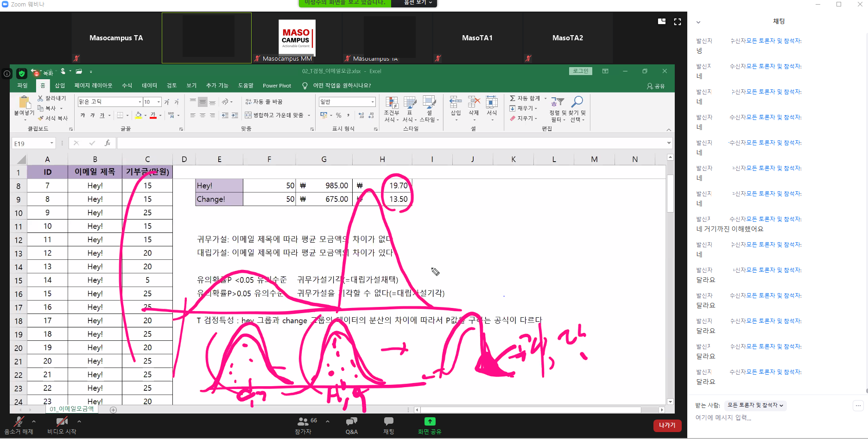868x439 pixels.
Task: Enter full screen mode in Zoom
Action: [677, 22]
